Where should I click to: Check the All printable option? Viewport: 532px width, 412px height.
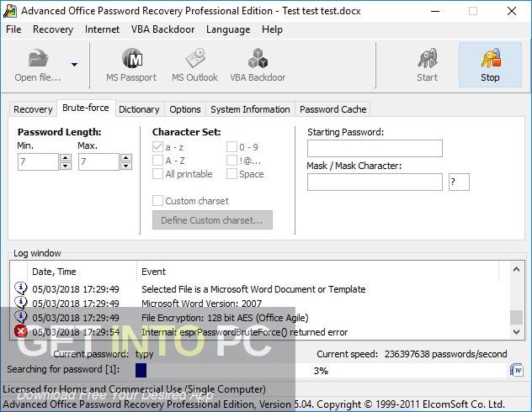coord(157,174)
